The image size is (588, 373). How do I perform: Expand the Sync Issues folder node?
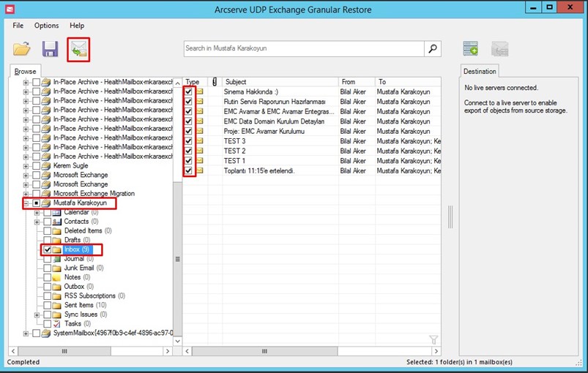point(37,315)
